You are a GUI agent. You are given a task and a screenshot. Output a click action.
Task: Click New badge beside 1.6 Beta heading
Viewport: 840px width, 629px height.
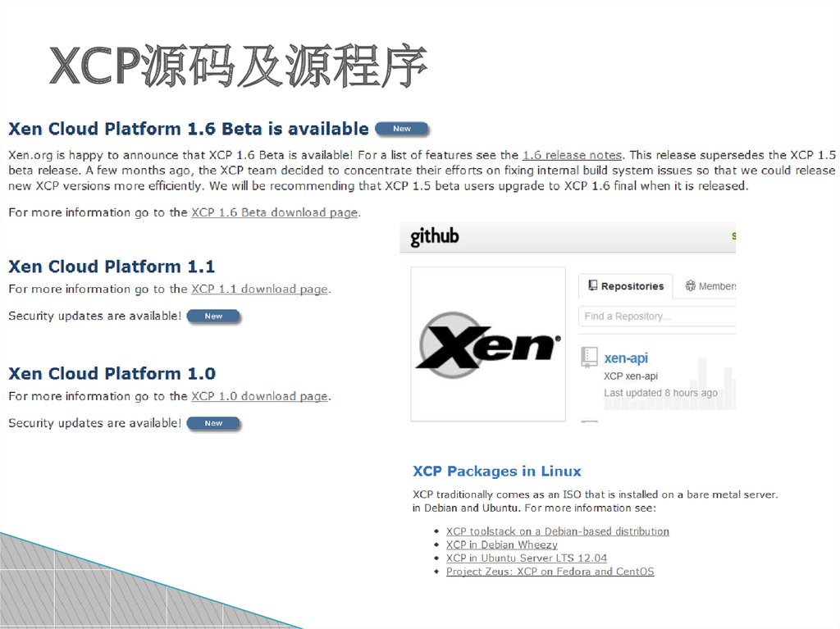[x=402, y=129]
